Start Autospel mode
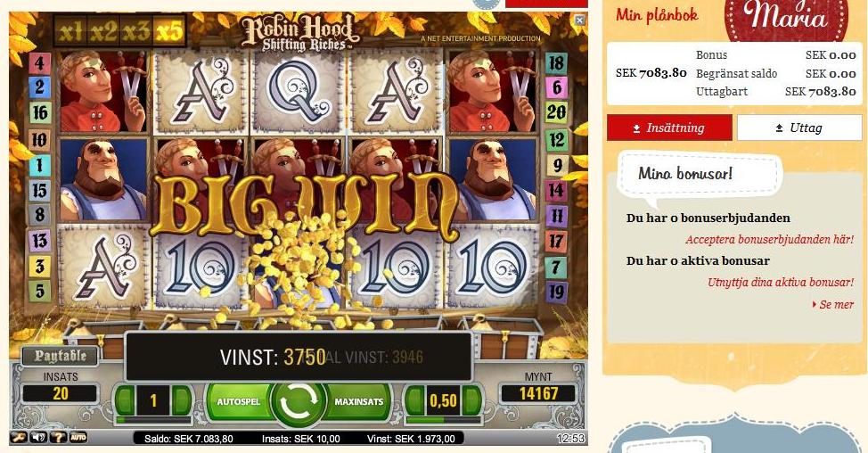868x453 pixels. [x=239, y=401]
